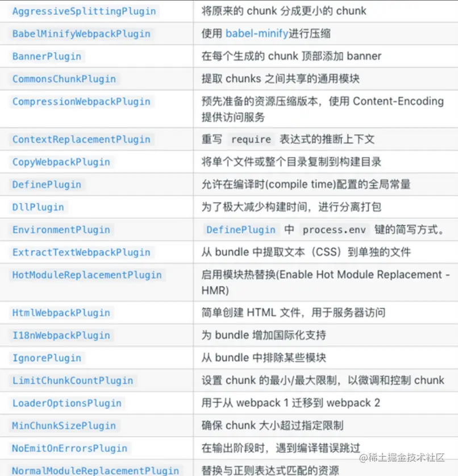
Task: Open the AggressiveSplittingPlugin link
Action: (84, 11)
